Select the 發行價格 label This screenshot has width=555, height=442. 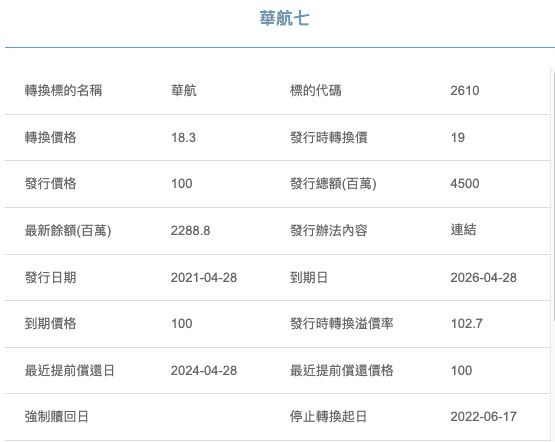(50, 183)
